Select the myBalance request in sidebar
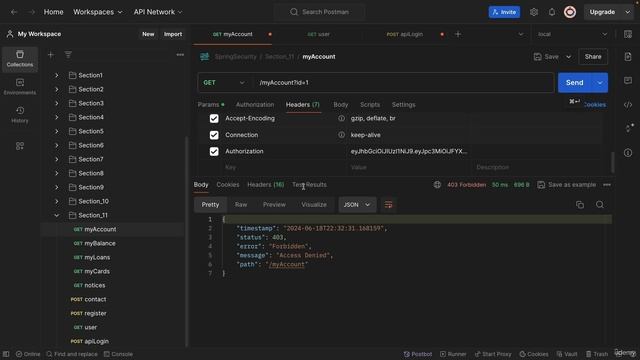Viewport: 640px width, 360px height. [x=100, y=243]
